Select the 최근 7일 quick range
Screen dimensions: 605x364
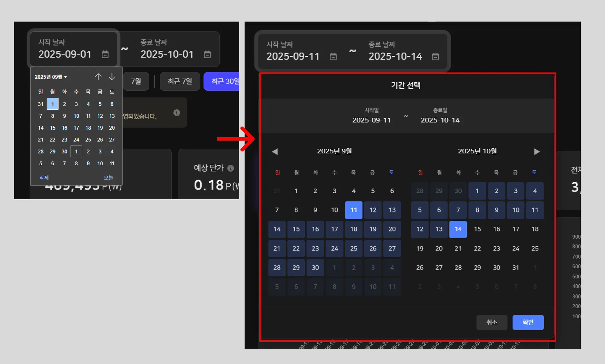click(180, 82)
